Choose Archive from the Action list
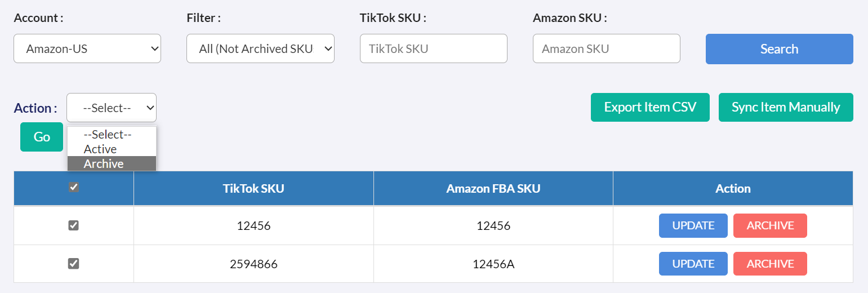Image resolution: width=868 pixels, height=293 pixels. pyautogui.click(x=104, y=164)
